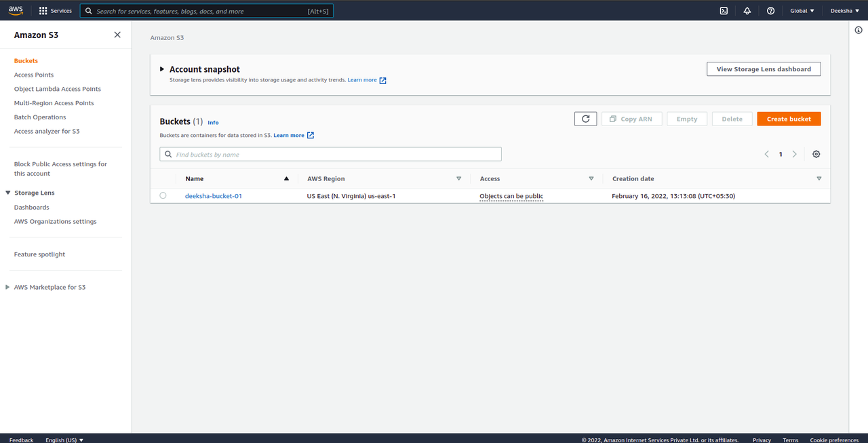
Task: Expand the Account snapshot section
Action: coord(162,69)
